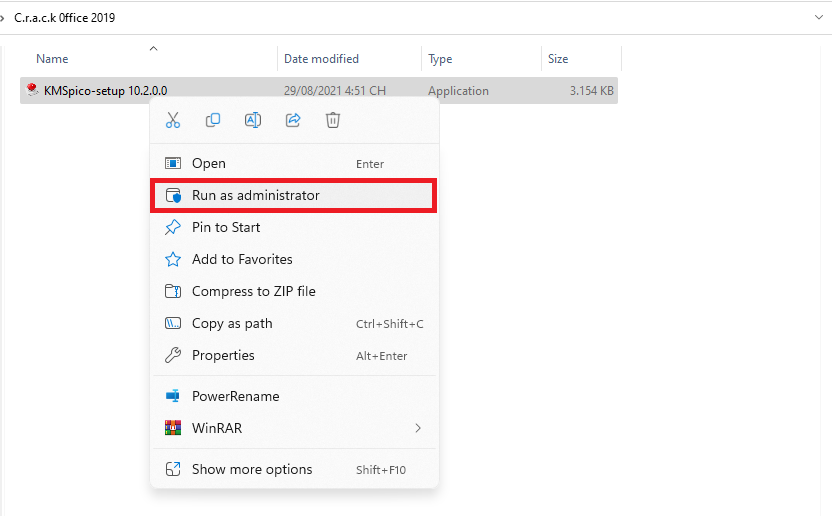The width and height of the screenshot is (832, 516).
Task: Click the Copy icon in context menu
Action: 213,120
